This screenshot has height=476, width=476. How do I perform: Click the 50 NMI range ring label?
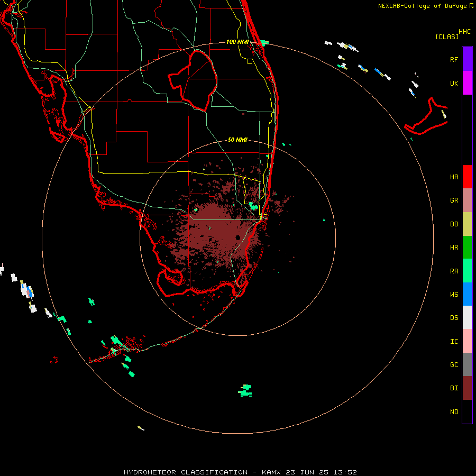tap(237, 140)
